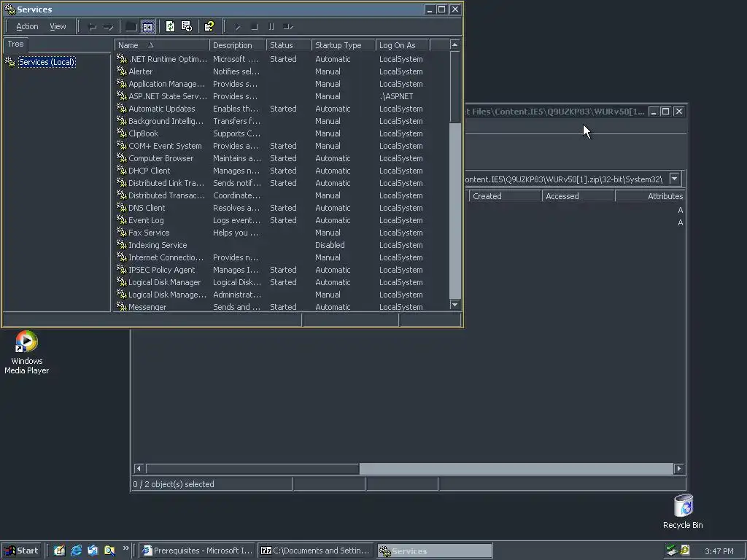Image resolution: width=747 pixels, height=560 pixels.
Task: Click right arrow of 7-Zip horizontal scrollbar
Action: pos(679,469)
